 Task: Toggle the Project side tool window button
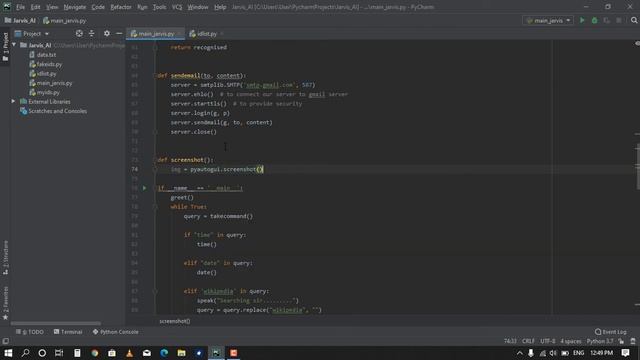(x=5, y=46)
